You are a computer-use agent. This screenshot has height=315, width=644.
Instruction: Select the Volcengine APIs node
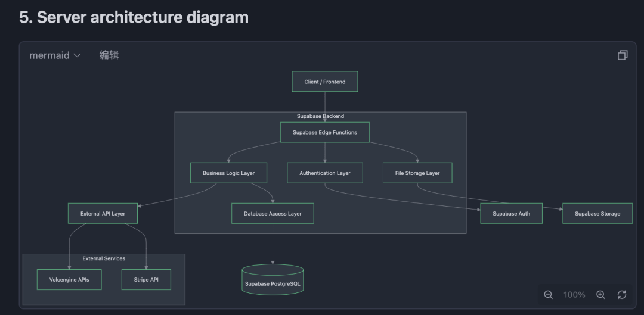(69, 279)
